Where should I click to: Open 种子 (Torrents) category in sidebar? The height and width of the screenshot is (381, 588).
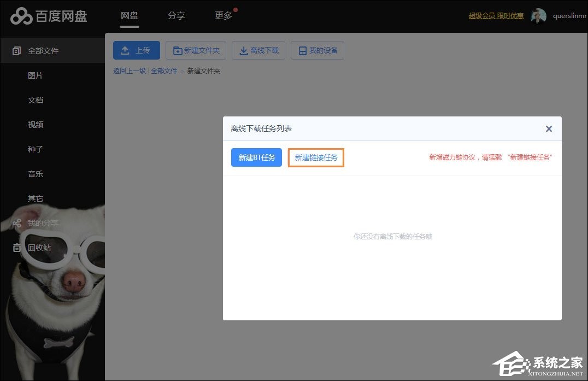[x=36, y=149]
